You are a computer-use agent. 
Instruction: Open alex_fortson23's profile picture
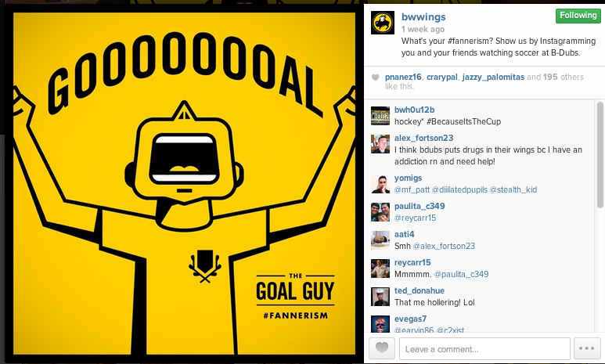(380, 144)
